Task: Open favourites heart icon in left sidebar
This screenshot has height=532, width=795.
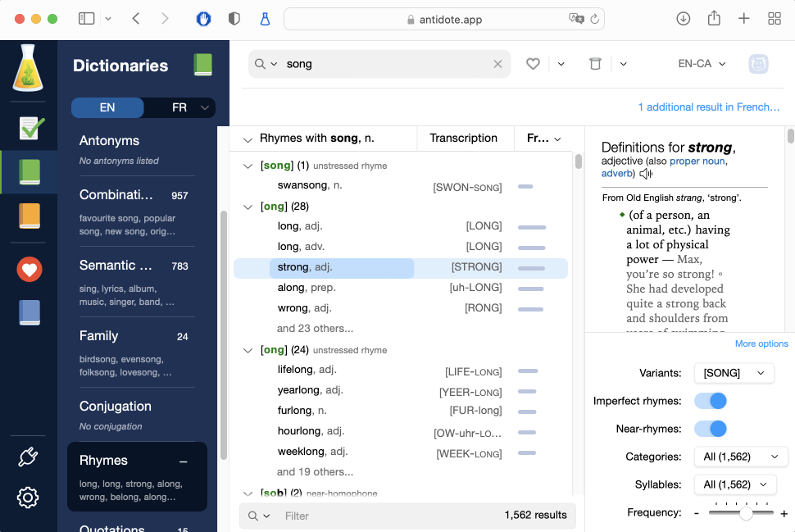Action: [30, 269]
